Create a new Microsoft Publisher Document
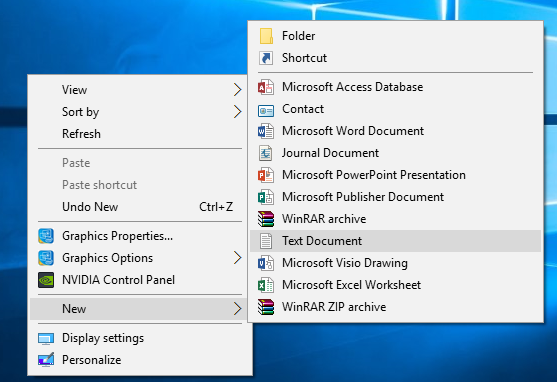Viewport: 557px width, 382px height. click(395, 197)
